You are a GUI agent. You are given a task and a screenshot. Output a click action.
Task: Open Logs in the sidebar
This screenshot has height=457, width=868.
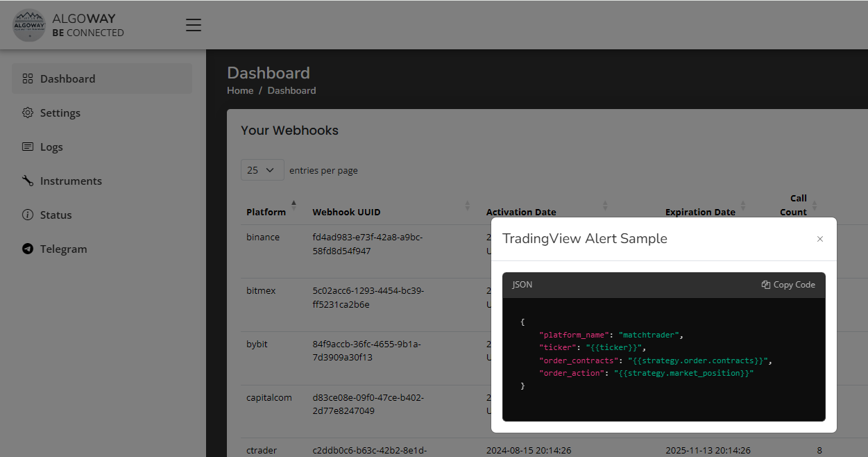click(102, 147)
